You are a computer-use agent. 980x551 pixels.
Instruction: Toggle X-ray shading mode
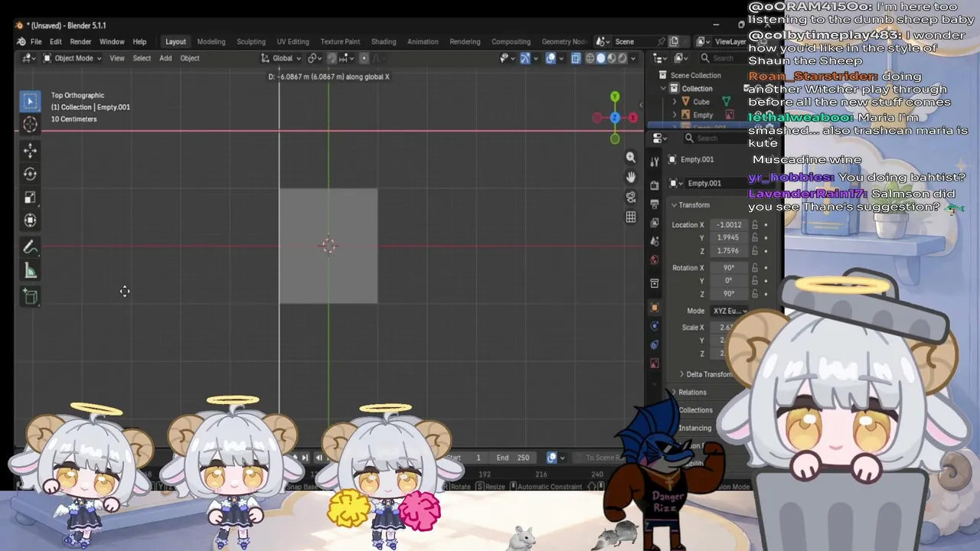576,58
